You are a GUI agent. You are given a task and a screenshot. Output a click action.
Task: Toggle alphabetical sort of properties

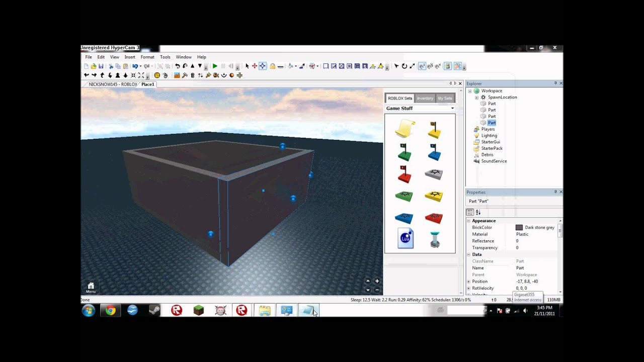coord(478,212)
